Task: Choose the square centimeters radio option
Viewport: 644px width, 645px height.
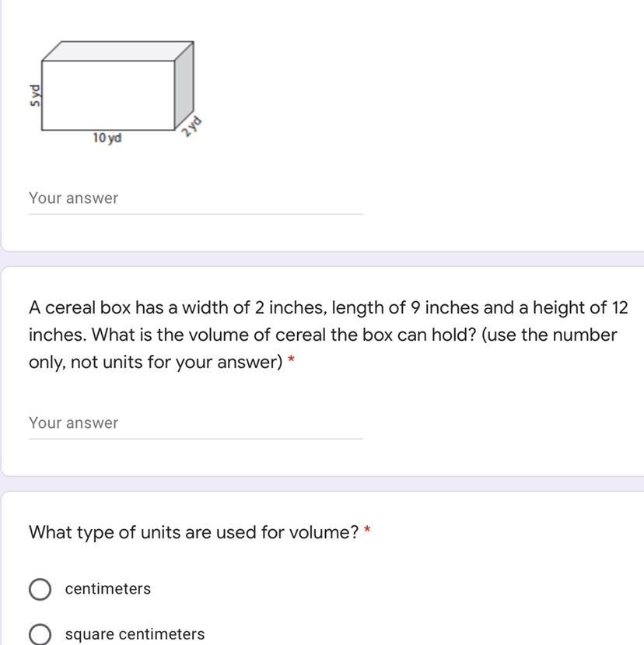Action: [40, 634]
